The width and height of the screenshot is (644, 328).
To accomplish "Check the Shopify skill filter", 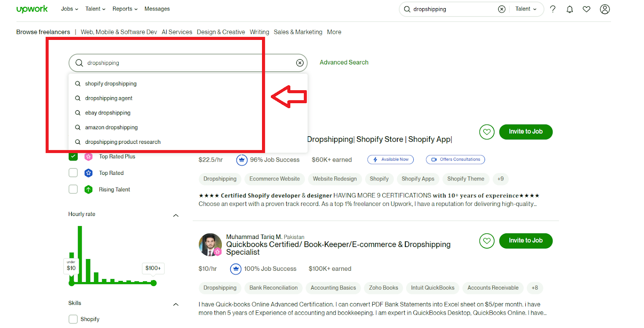I will coord(73,319).
